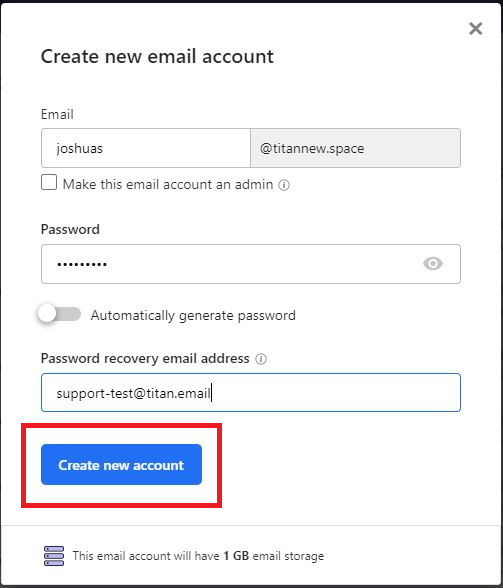Click the 1 GB email storage notice
Viewport: 503px width, 588px height.
pyautogui.click(x=198, y=556)
